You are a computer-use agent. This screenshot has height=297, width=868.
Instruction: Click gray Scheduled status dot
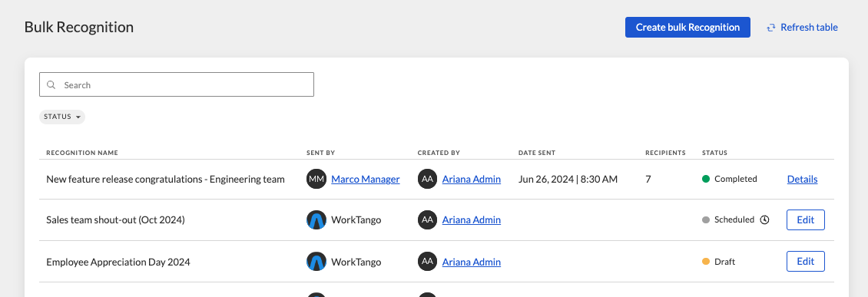coord(706,219)
